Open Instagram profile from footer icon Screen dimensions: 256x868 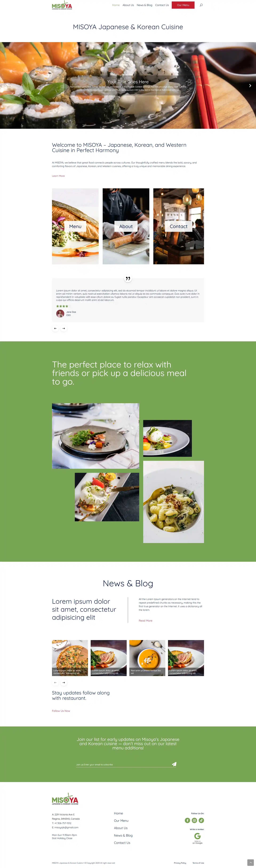[194, 821]
